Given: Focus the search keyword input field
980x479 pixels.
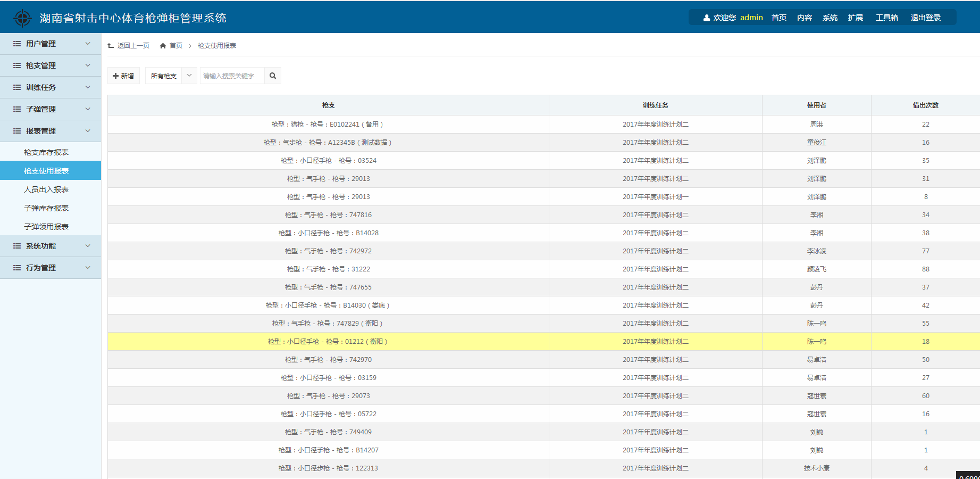Looking at the screenshot, I should point(232,76).
